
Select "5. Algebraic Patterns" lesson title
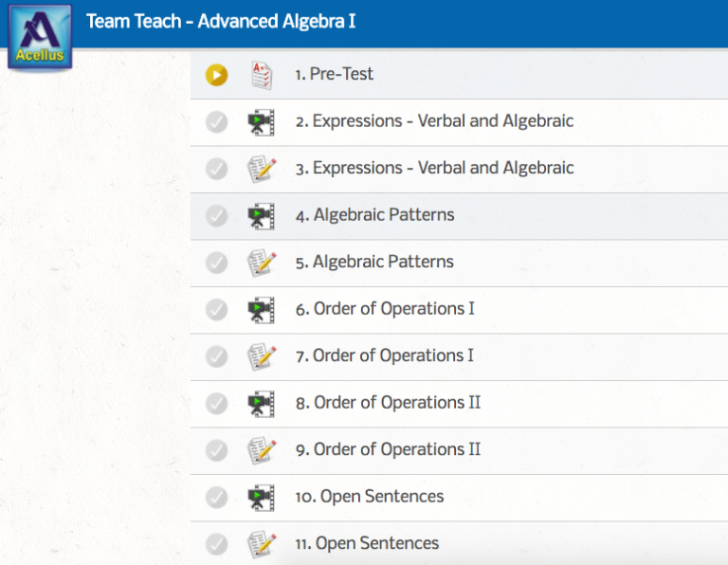(x=374, y=262)
